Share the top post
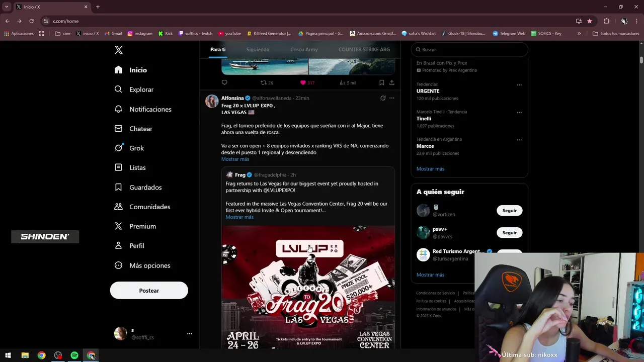644x362 pixels. tap(391, 82)
